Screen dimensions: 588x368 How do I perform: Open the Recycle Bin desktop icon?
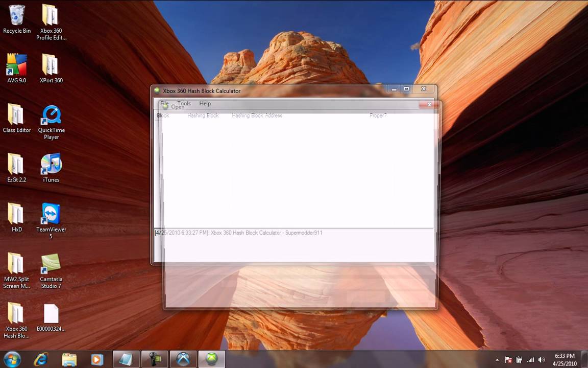click(x=17, y=19)
